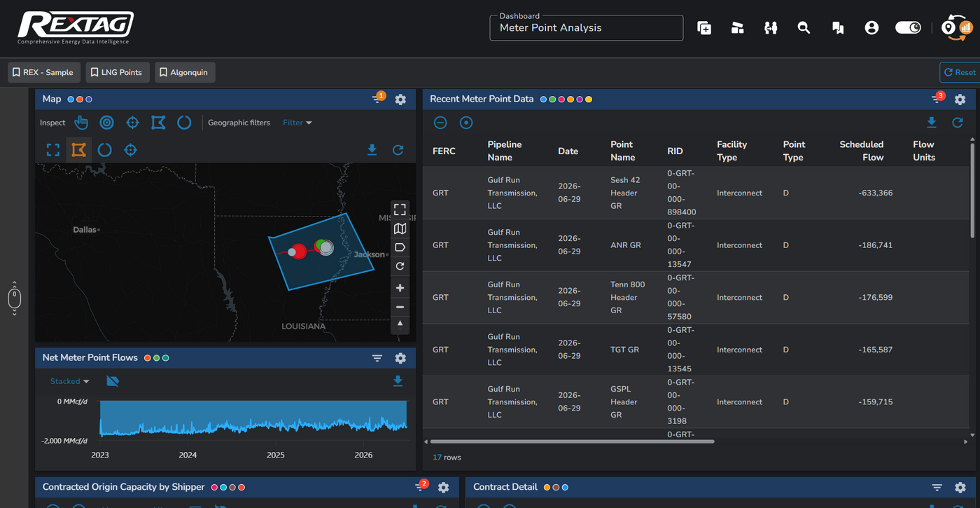
Task: Open the search magnifier in top bar
Action: (x=804, y=28)
